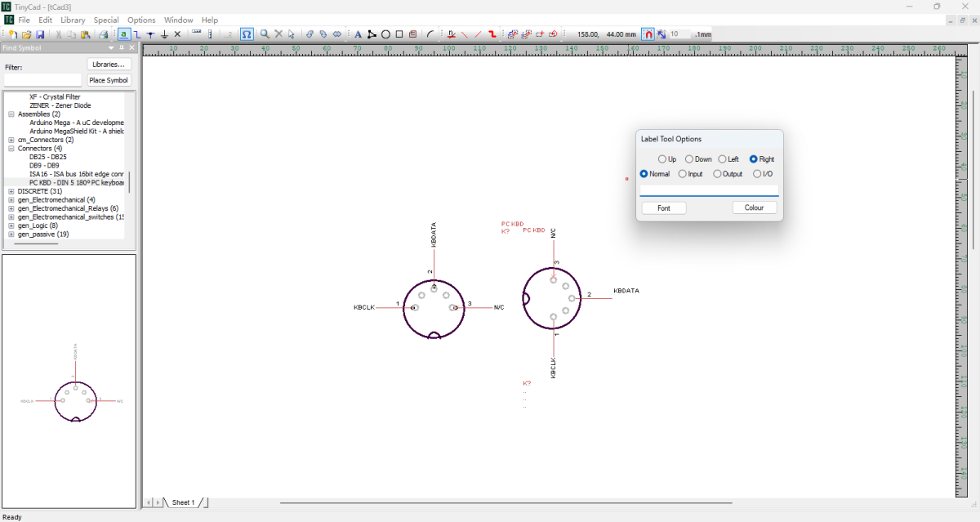This screenshot has width=980, height=522.
Task: Expand the DISCRETE (31) library
Action: 11,191
